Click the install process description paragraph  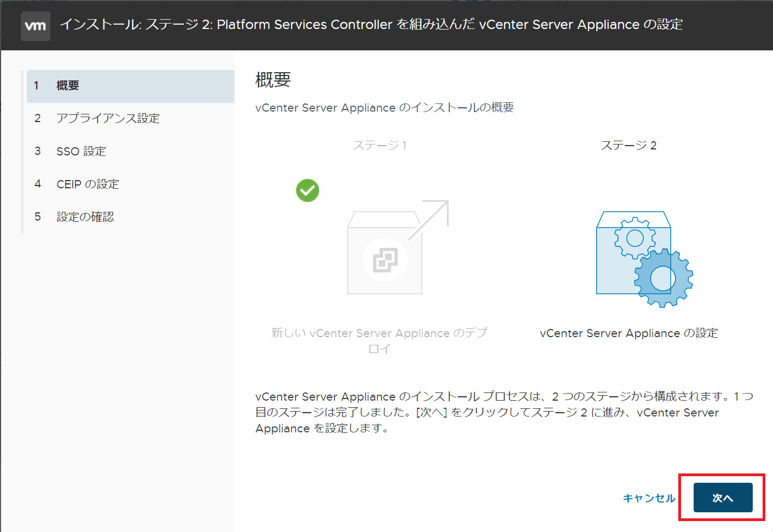pos(504,412)
